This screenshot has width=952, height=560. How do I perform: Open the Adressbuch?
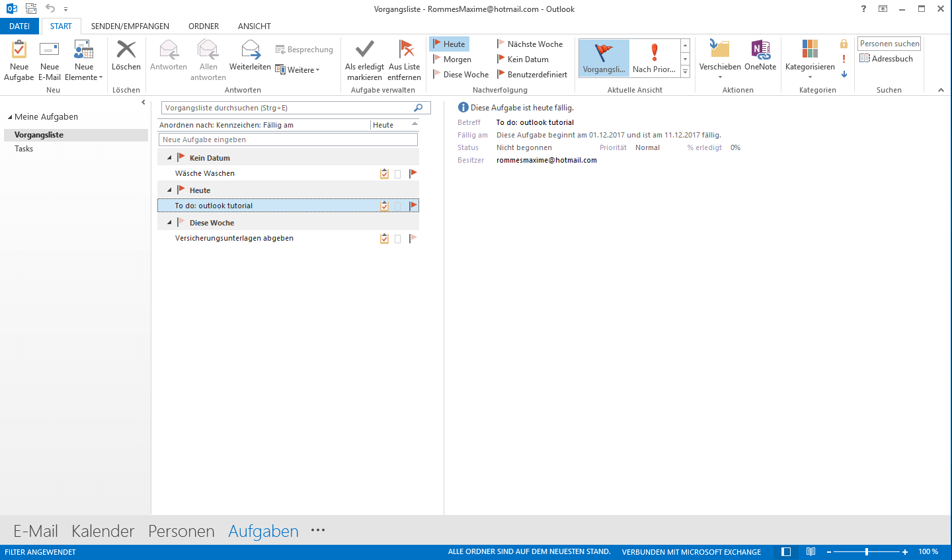click(886, 58)
